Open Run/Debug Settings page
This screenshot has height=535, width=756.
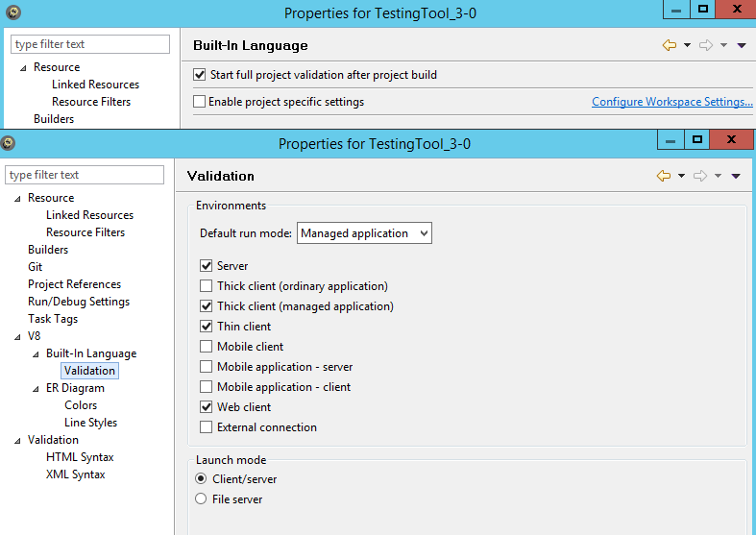coord(79,302)
